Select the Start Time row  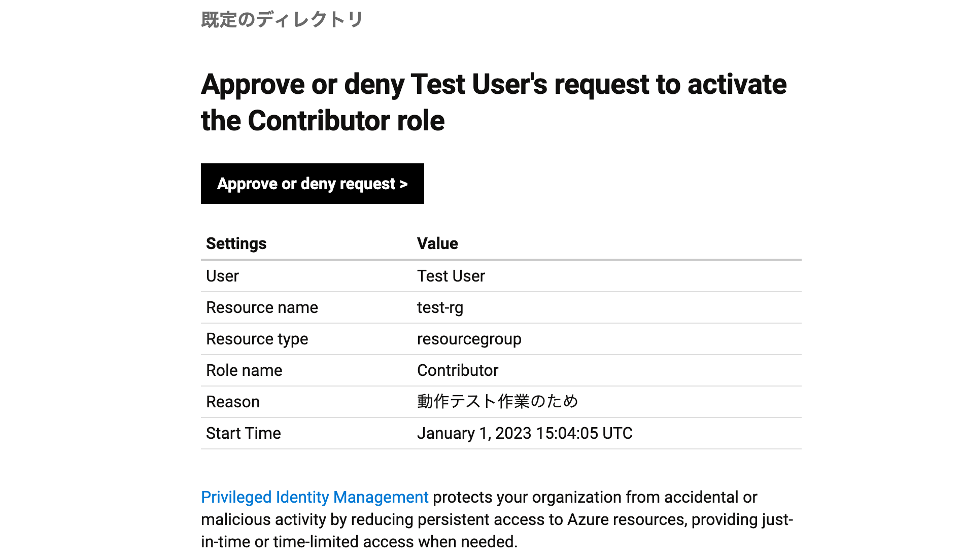tap(243, 433)
